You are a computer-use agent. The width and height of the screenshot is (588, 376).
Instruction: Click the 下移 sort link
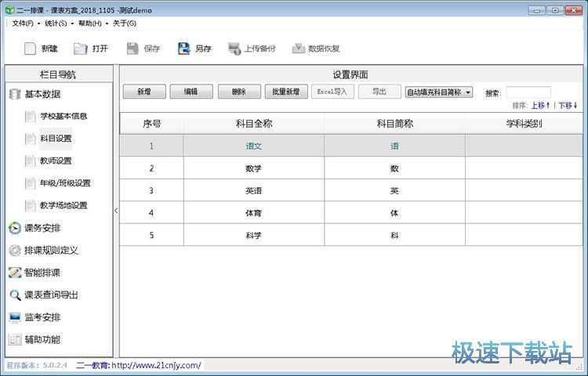click(568, 106)
